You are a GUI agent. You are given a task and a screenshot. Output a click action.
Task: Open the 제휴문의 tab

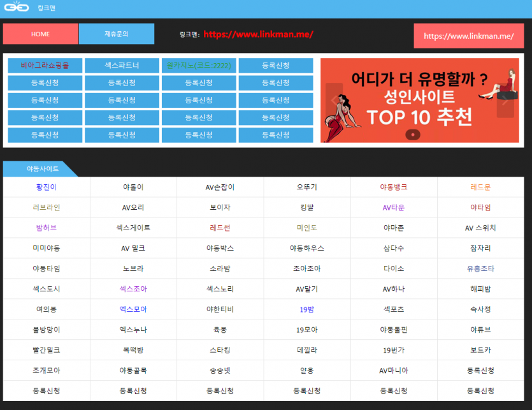[117, 34]
